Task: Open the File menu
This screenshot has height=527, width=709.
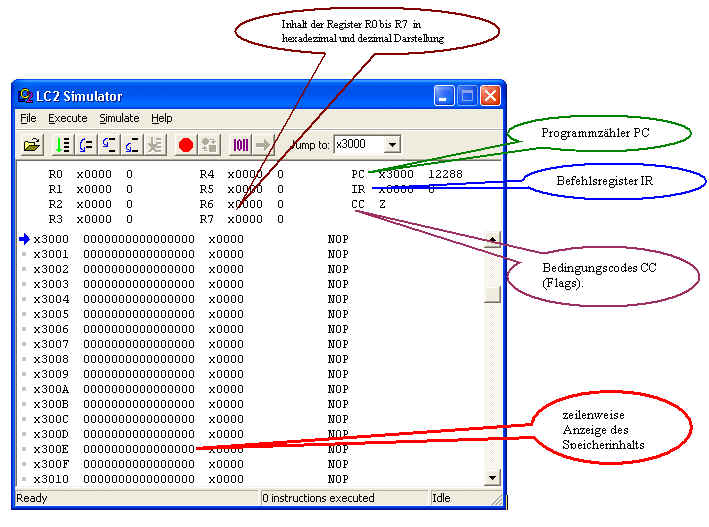Action: click(x=28, y=119)
